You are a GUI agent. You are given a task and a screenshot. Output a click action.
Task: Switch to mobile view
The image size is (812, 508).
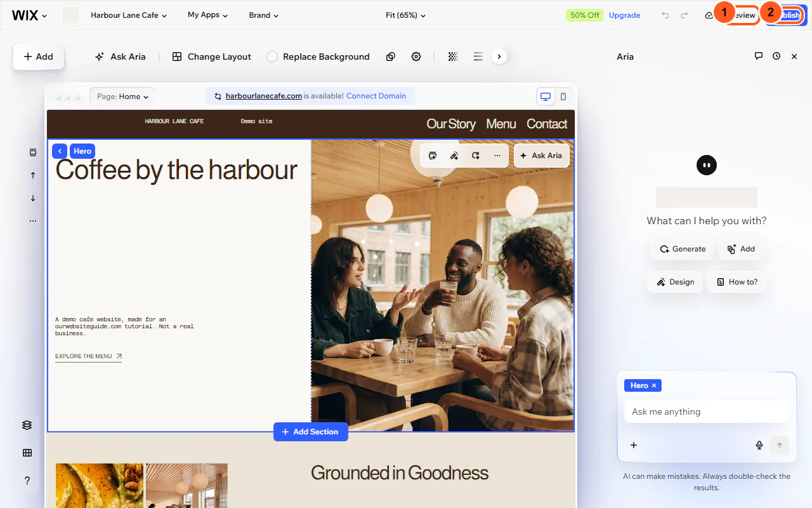click(563, 97)
